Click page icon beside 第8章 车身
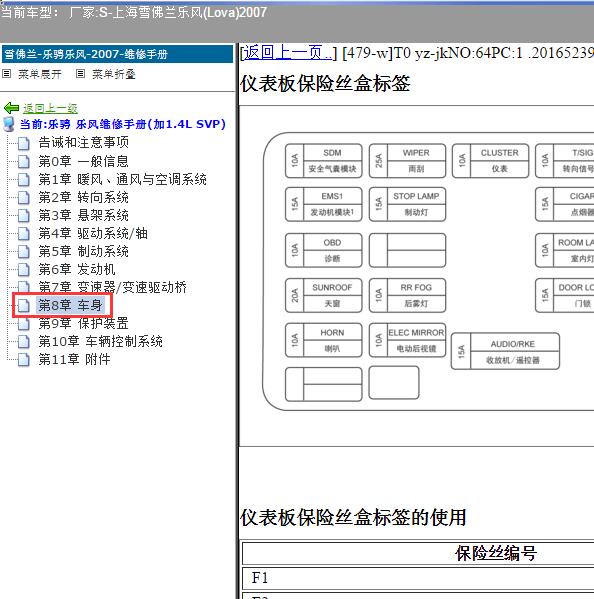 24,305
